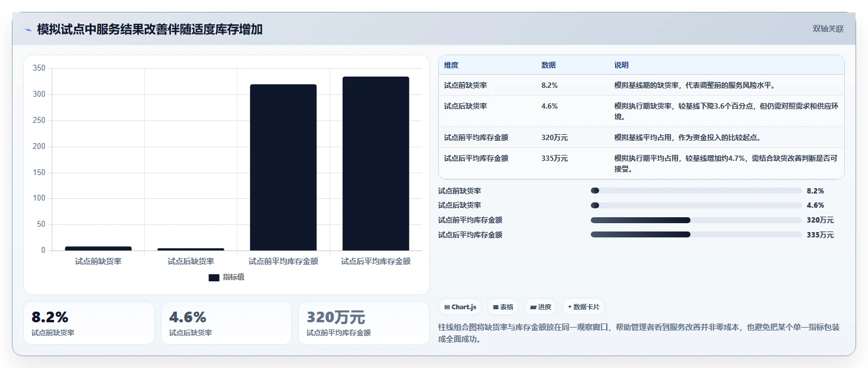Click the 进度 chip

tap(540, 307)
